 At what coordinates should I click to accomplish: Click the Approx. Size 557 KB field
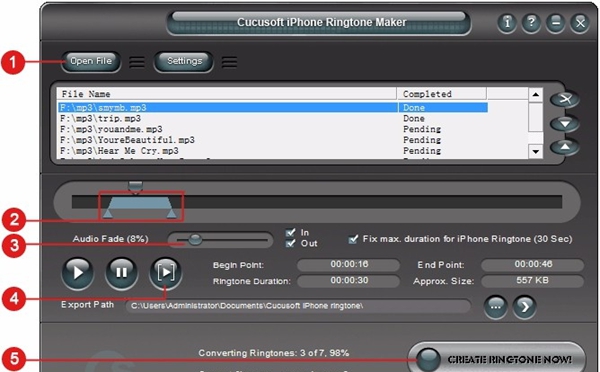(x=533, y=281)
